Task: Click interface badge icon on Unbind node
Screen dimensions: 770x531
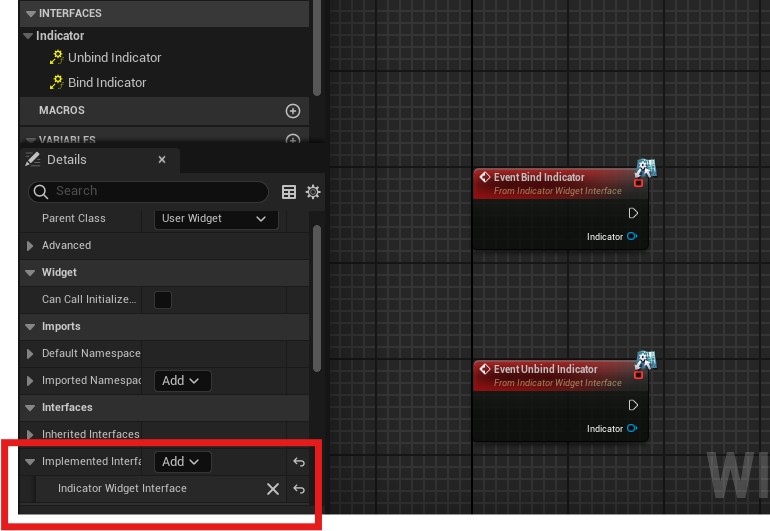Action: pyautogui.click(x=645, y=360)
